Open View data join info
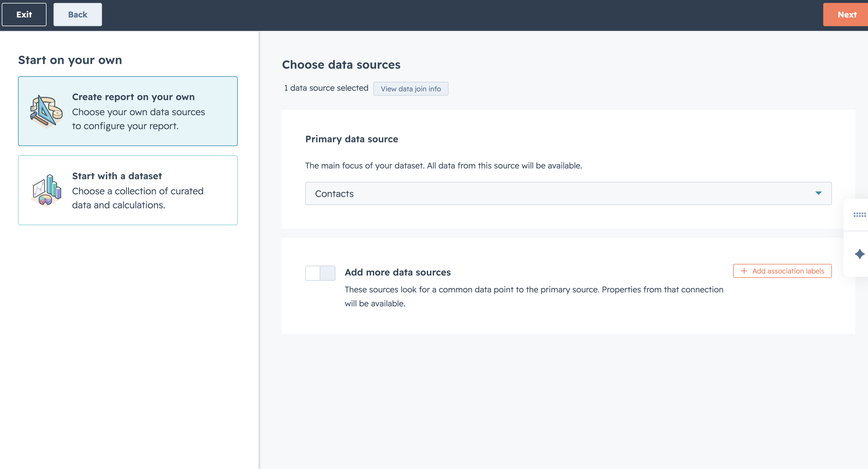Screen dimensions: 868x469 tap(410, 89)
